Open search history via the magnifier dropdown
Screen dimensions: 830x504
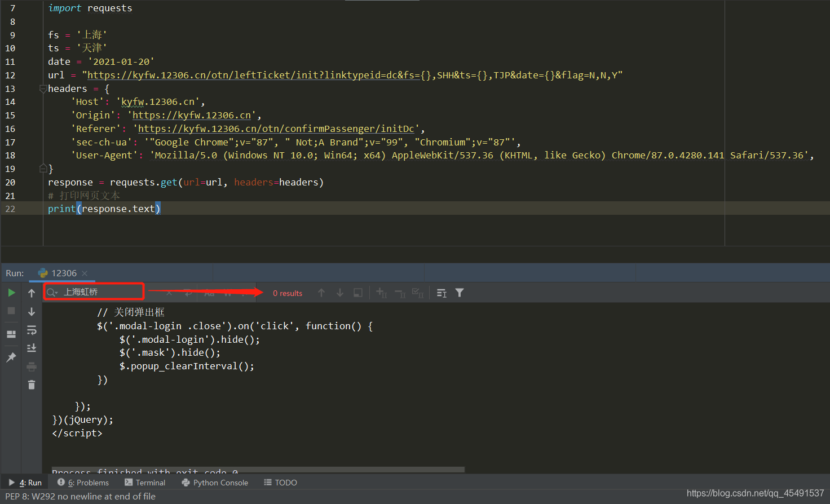tap(52, 292)
